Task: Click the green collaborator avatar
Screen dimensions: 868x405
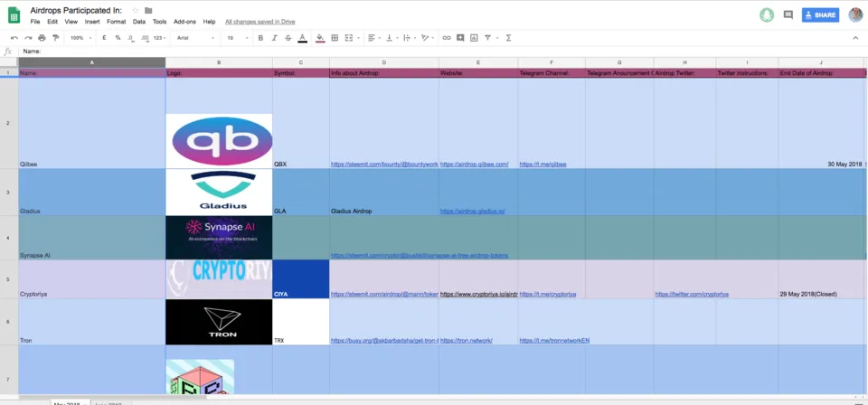Action: [x=766, y=15]
